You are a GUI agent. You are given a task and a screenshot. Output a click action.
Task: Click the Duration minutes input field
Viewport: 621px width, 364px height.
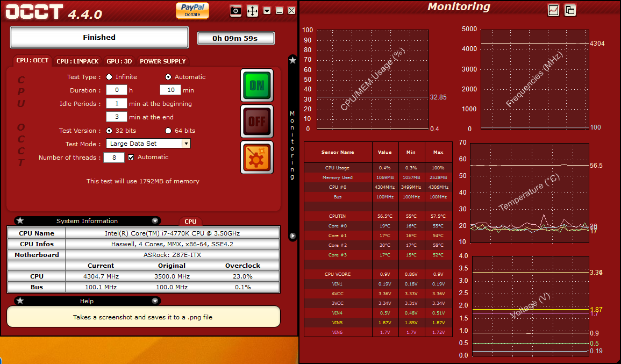170,90
